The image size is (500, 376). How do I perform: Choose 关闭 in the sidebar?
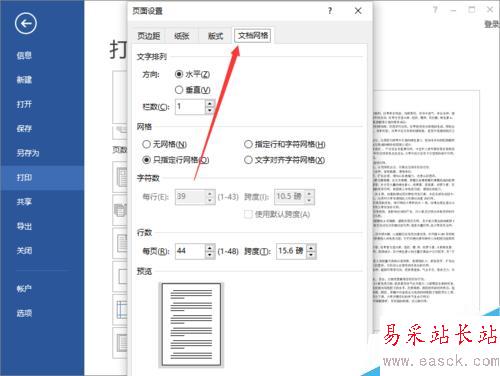pyautogui.click(x=24, y=251)
